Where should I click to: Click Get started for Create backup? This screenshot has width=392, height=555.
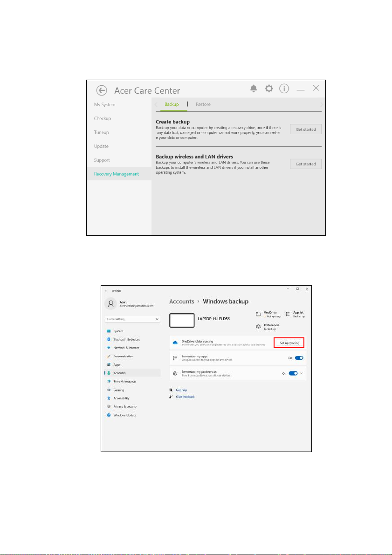[x=306, y=129]
